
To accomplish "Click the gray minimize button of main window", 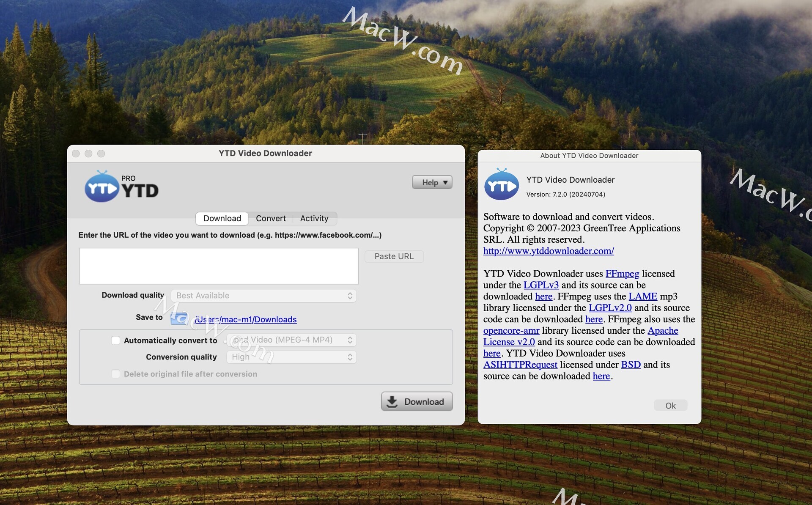I will pos(88,154).
